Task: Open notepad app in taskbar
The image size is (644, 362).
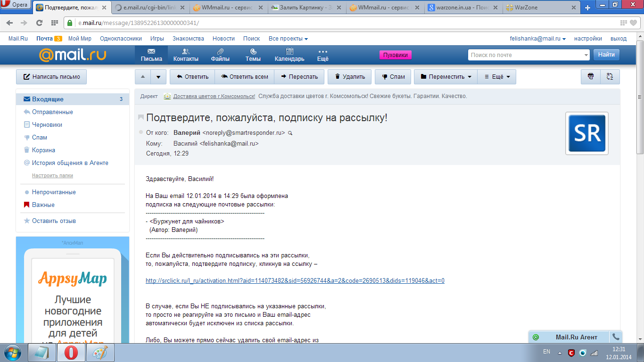Action: click(x=42, y=353)
